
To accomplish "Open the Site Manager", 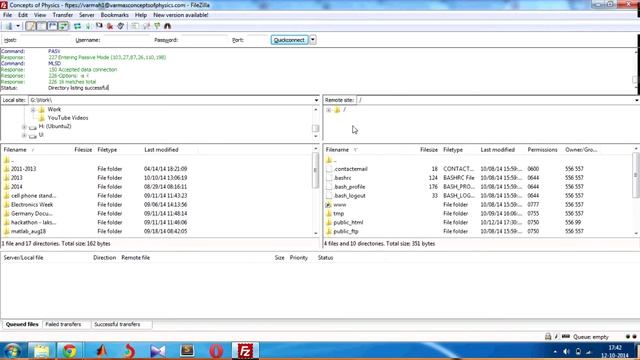I will pyautogui.click(x=9, y=26).
